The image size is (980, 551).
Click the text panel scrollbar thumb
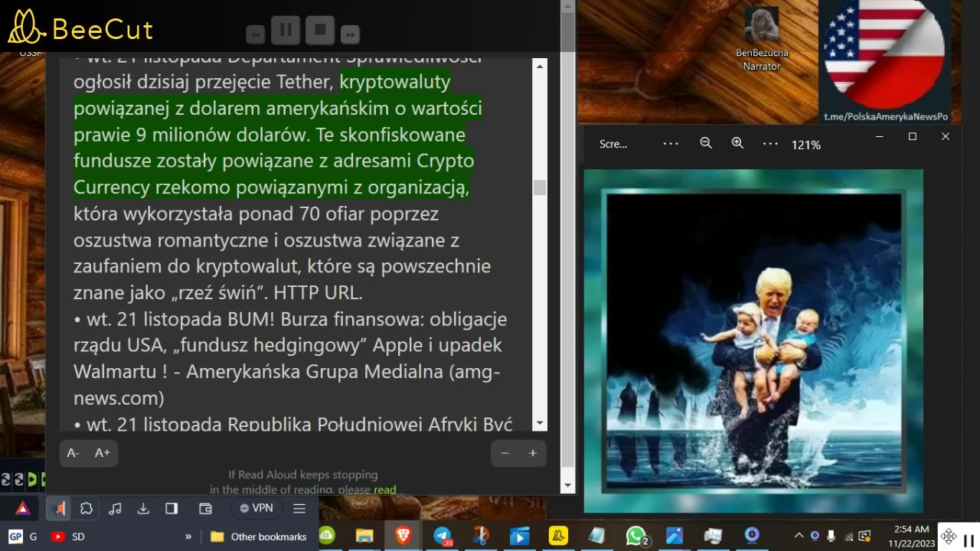click(540, 187)
